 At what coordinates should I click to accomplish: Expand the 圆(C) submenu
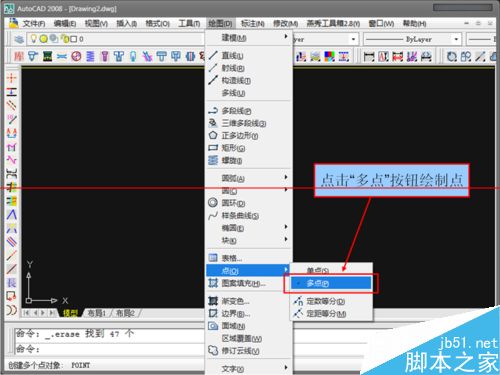(x=249, y=191)
